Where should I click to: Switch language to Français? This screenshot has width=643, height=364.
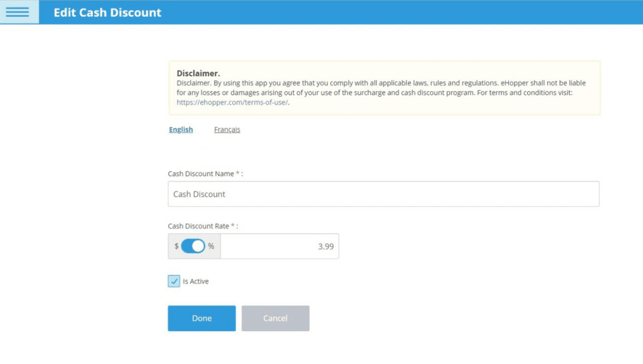pyautogui.click(x=227, y=129)
